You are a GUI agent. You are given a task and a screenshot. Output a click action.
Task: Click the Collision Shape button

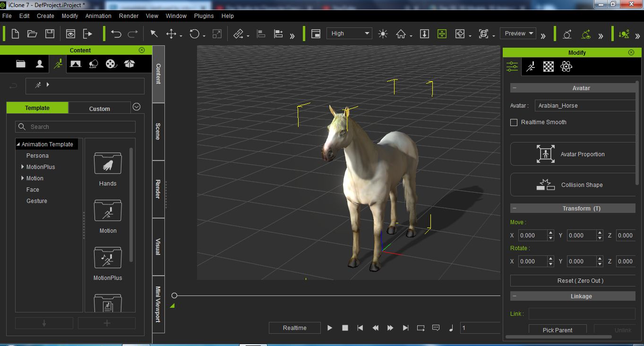[573, 185]
